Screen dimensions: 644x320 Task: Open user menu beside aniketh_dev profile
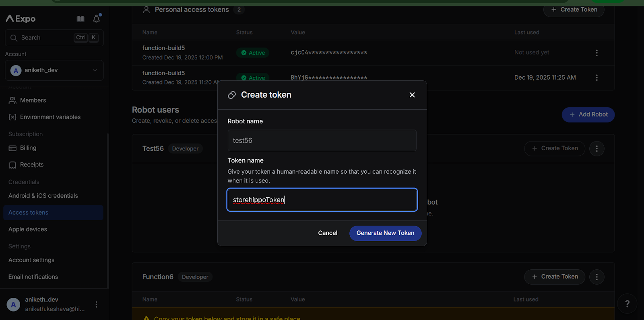point(96,305)
